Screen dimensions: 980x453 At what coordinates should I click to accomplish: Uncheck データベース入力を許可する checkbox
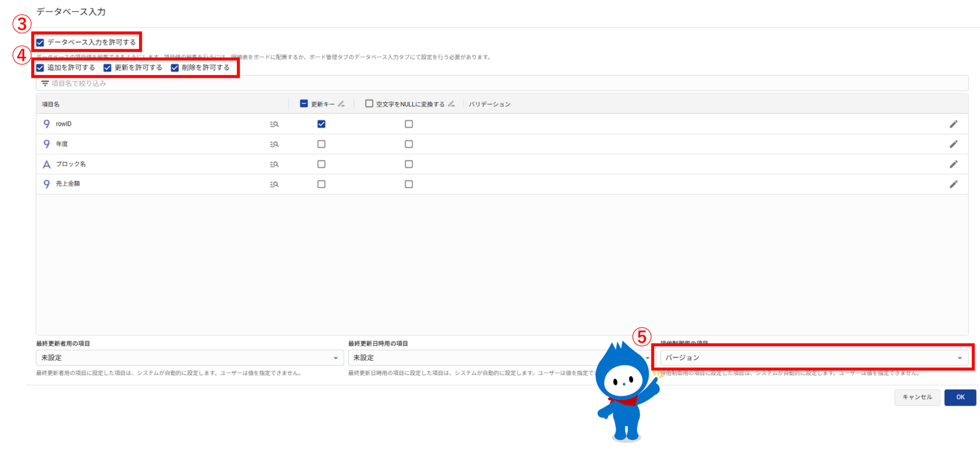[x=40, y=43]
